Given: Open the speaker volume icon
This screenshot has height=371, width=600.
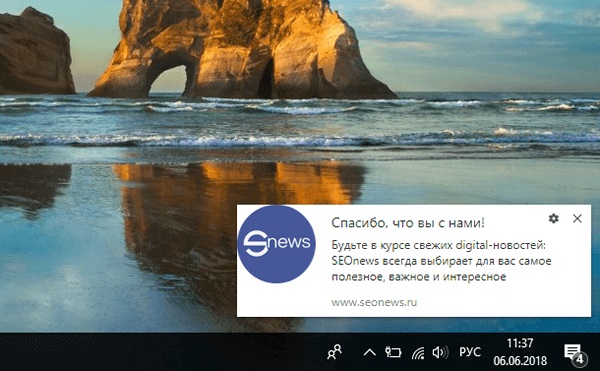Looking at the screenshot, I should coord(440,352).
